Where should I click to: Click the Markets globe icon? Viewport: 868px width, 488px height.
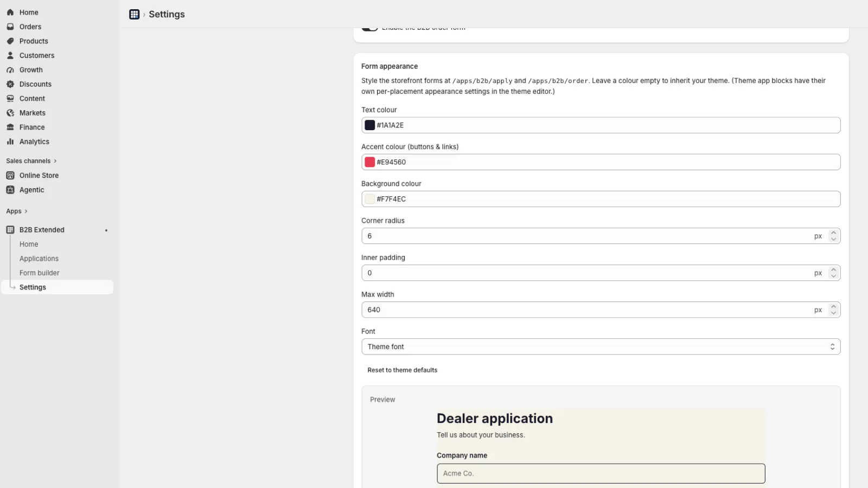click(x=10, y=113)
